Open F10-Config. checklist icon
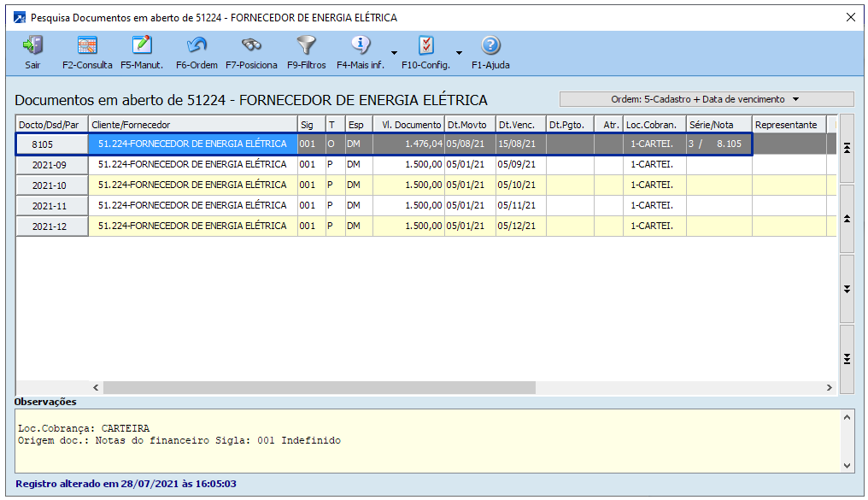The height and width of the screenshot is (500, 868). coord(426,46)
